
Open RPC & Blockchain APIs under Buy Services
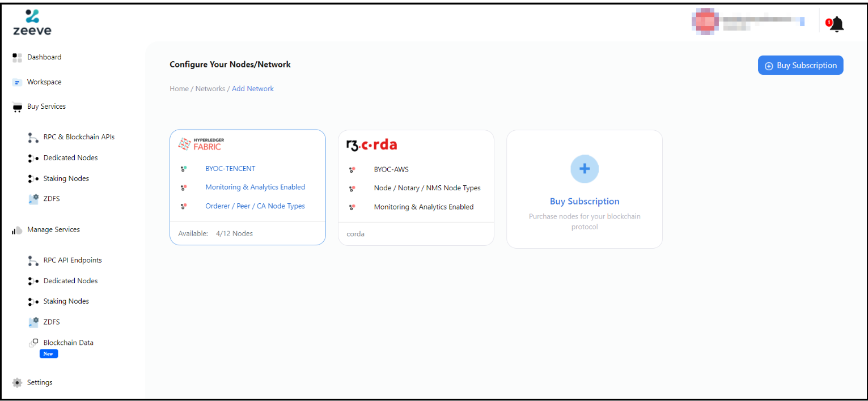tap(79, 137)
